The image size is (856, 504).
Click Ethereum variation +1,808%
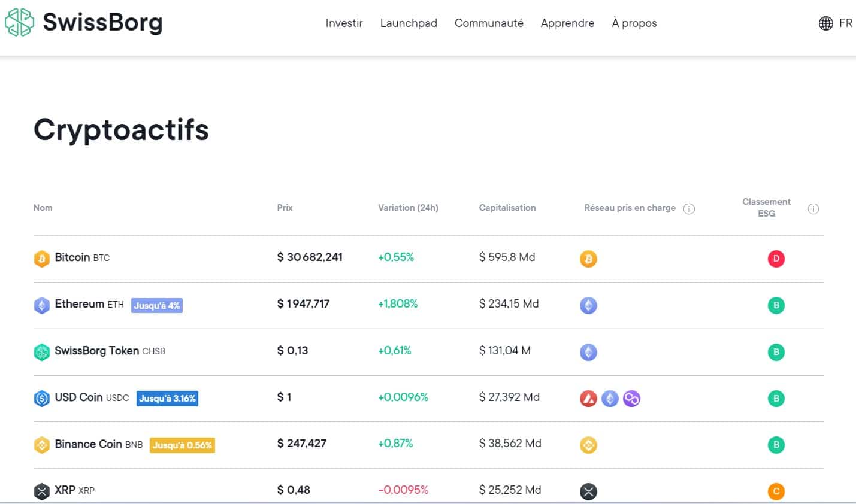[x=398, y=304]
